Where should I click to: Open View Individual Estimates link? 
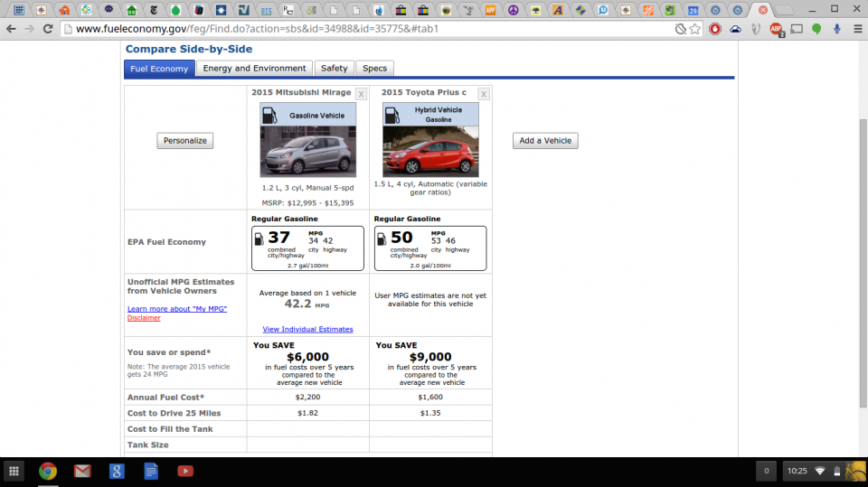pos(307,329)
